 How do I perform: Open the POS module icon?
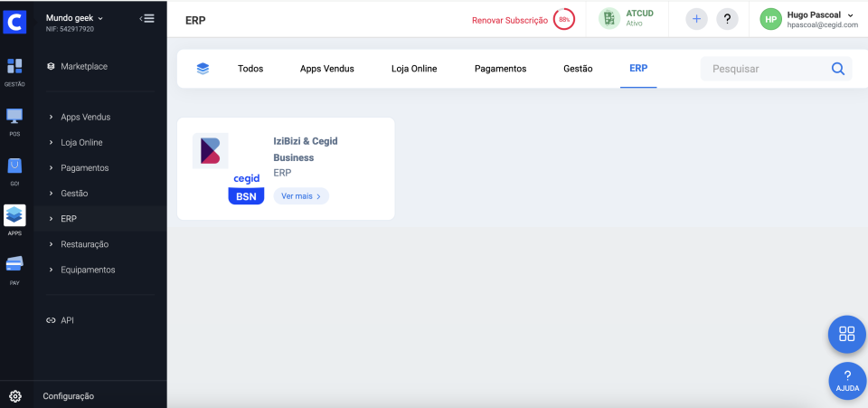click(14, 117)
